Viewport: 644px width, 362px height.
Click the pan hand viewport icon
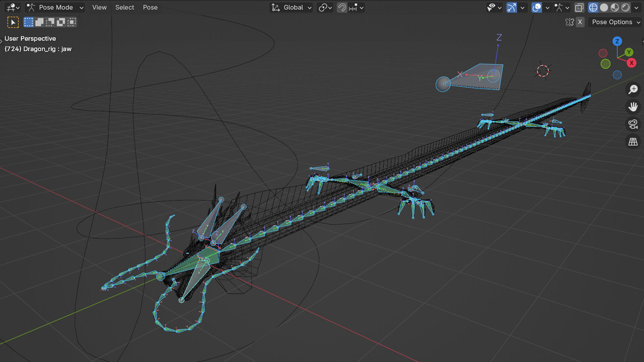633,107
